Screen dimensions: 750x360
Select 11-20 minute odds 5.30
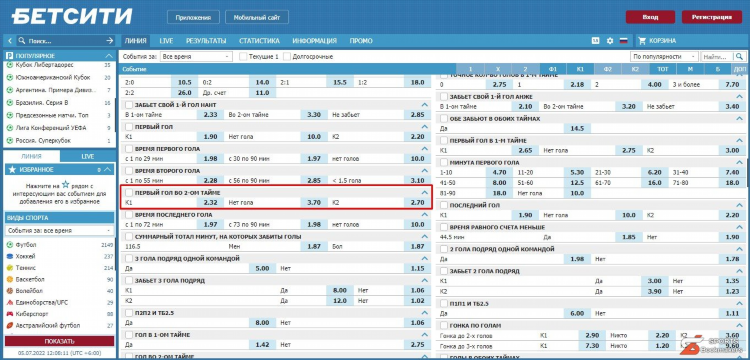[x=577, y=172]
